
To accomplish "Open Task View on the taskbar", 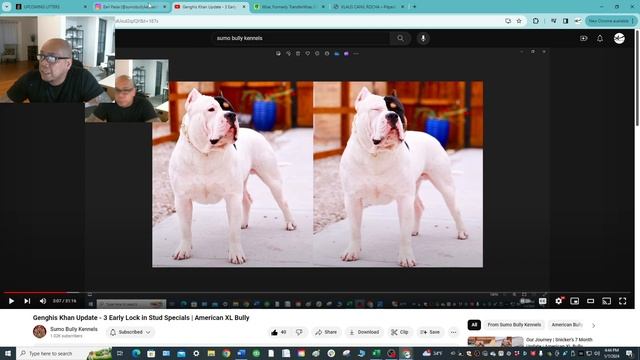I will (120, 353).
